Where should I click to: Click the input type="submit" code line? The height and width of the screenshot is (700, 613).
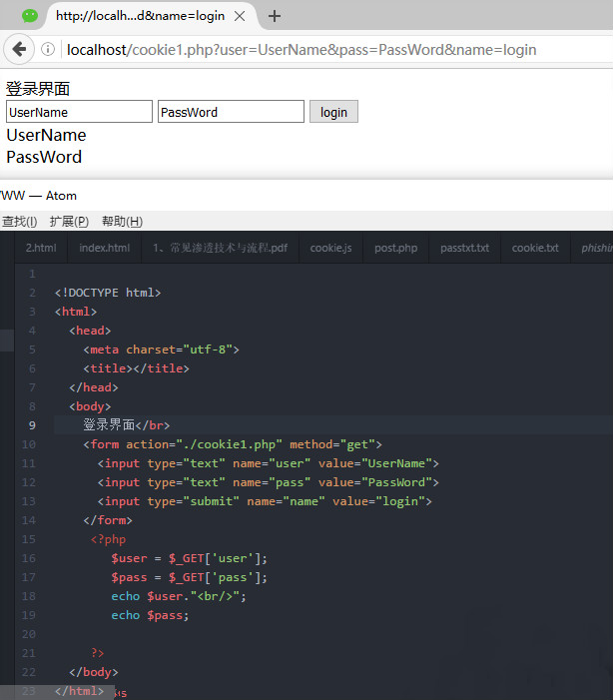[x=265, y=501]
